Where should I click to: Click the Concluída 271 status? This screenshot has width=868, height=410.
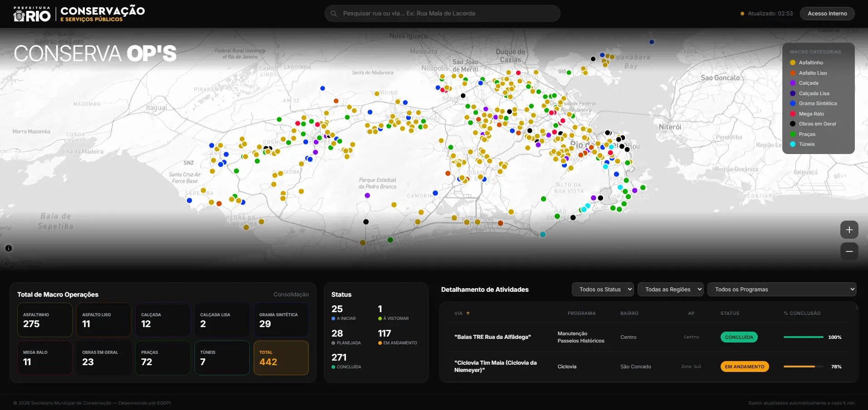(346, 361)
